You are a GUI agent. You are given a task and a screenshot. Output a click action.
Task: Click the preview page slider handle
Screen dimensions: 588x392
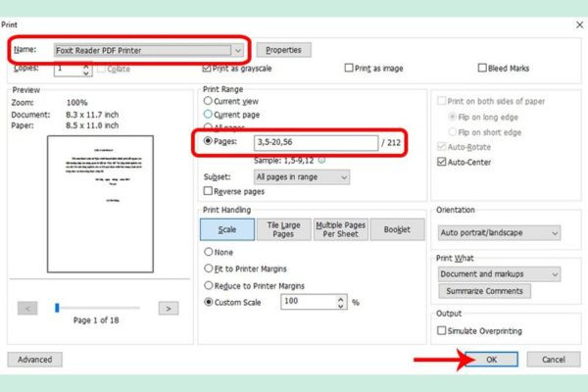tap(57, 308)
